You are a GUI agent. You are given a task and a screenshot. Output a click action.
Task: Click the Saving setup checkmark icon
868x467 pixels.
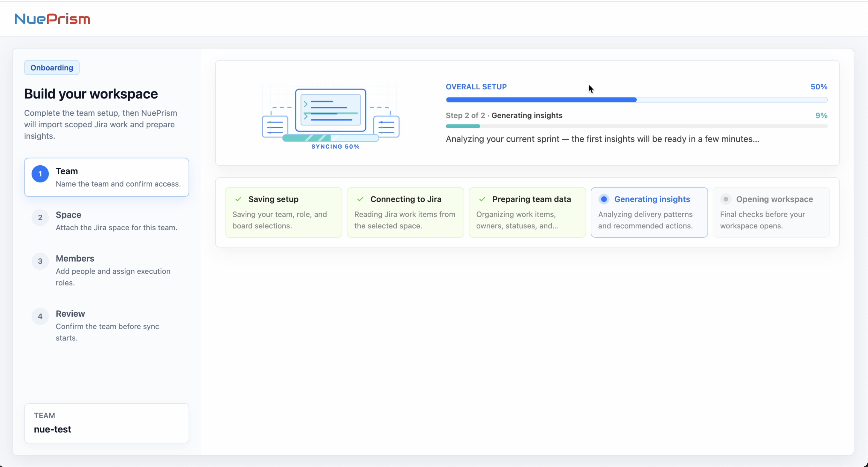click(x=238, y=199)
